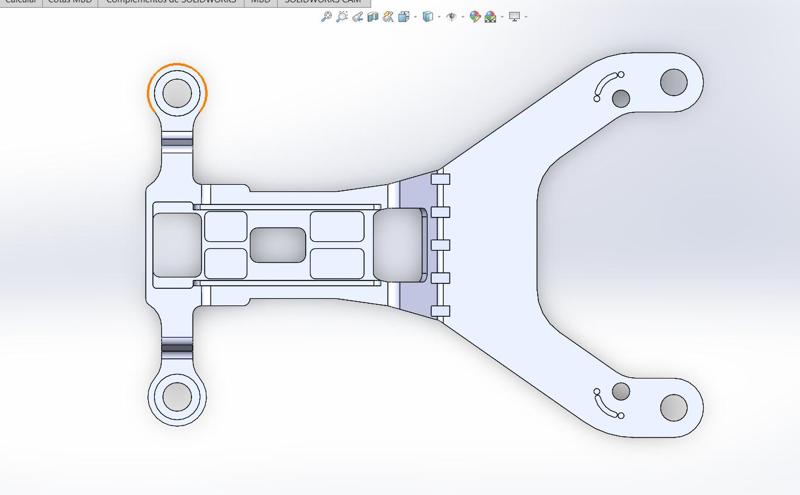The width and height of the screenshot is (800, 495).
Task: Click the View Orientation cube icon
Action: pyautogui.click(x=404, y=17)
